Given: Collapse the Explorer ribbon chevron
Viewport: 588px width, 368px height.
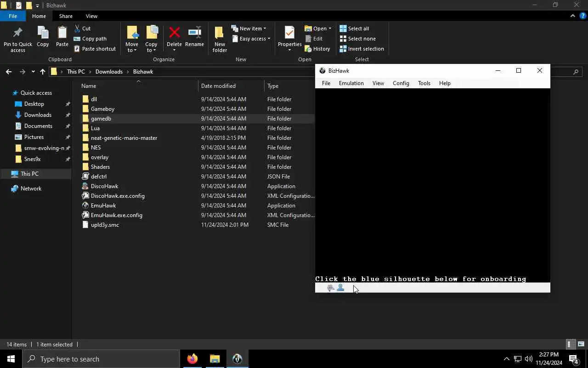Looking at the screenshot, I should [572, 16].
